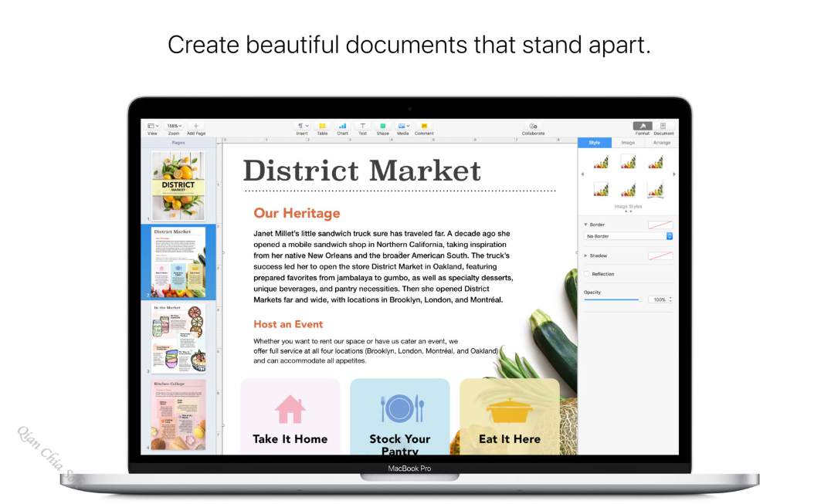The height and width of the screenshot is (504, 814).
Task: Click the paragraph starting with Janet Millet's
Action: click(x=383, y=266)
